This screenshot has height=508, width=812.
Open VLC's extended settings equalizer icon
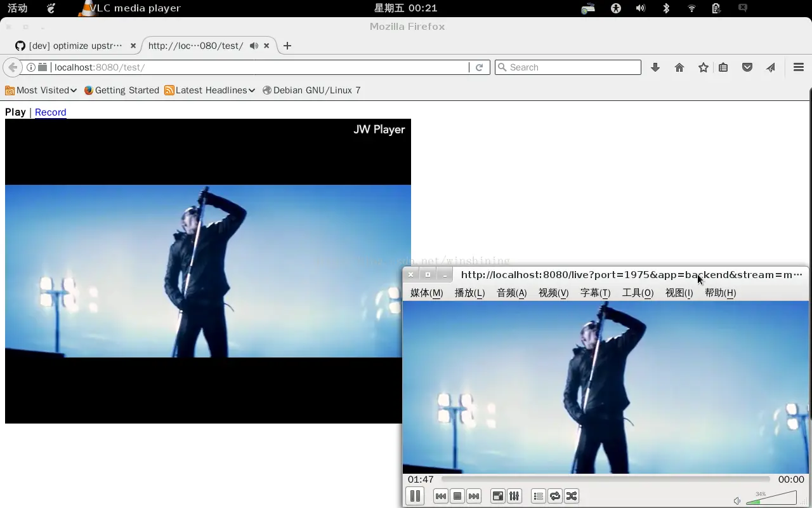tap(514, 496)
